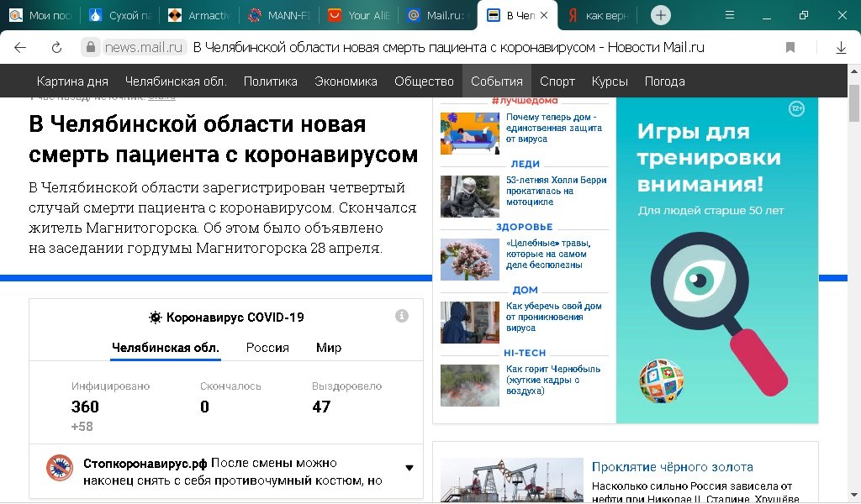Click the #лучшедома category heading
Viewport: 861px width, 504px height.
click(x=525, y=100)
